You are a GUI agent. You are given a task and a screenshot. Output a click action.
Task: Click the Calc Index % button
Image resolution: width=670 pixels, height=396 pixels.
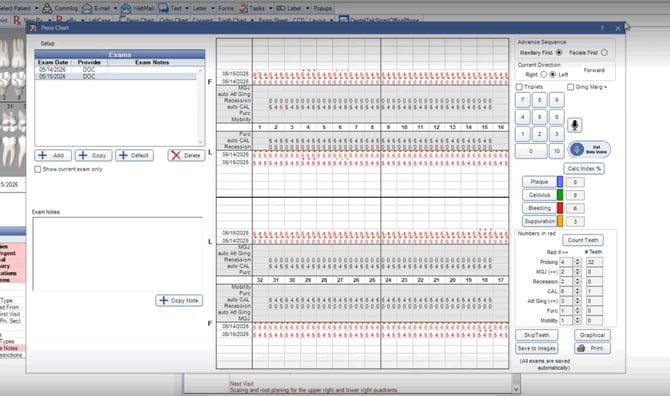[584, 169]
